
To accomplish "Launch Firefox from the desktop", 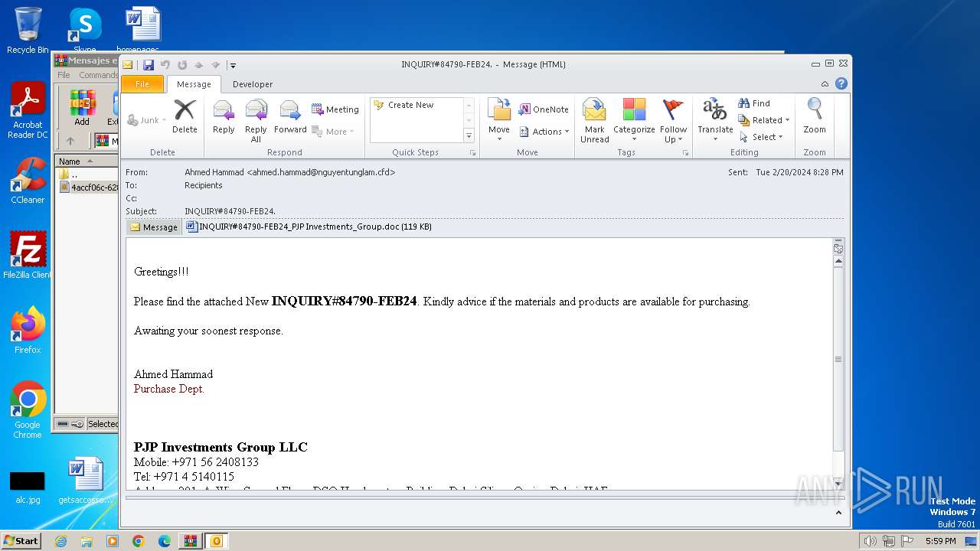I will tap(28, 331).
